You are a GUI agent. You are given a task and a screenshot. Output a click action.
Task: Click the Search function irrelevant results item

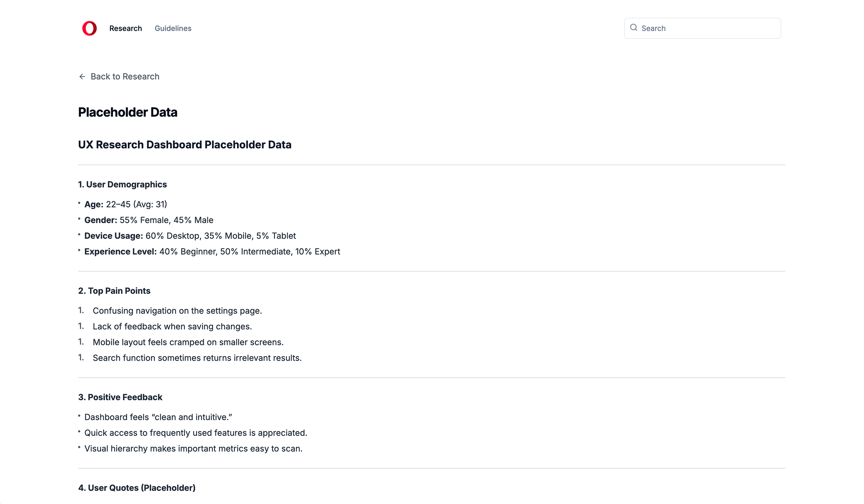197,358
